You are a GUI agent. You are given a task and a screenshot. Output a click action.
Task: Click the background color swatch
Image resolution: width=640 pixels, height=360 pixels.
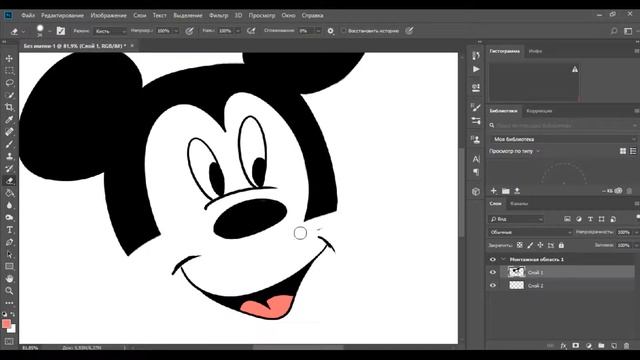click(12, 329)
